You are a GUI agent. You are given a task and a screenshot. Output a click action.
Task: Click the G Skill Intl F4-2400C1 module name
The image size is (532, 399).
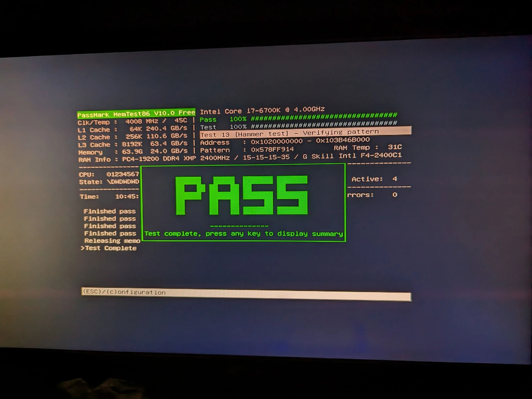point(352,156)
